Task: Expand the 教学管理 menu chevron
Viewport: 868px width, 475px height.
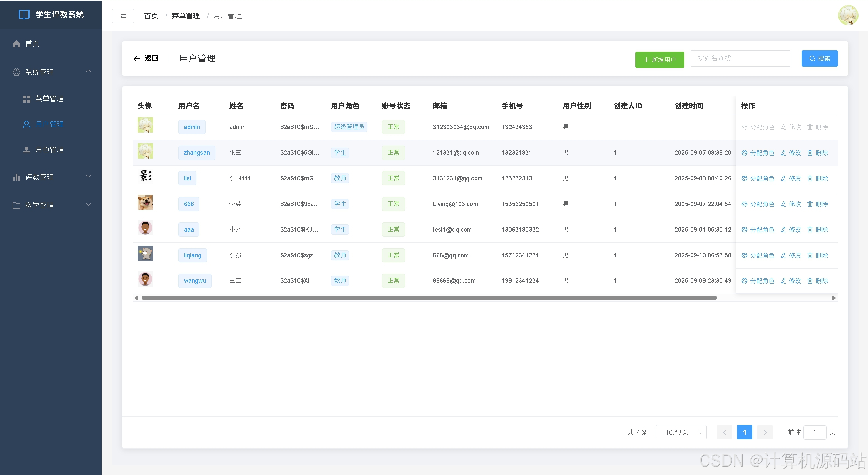Action: point(89,205)
